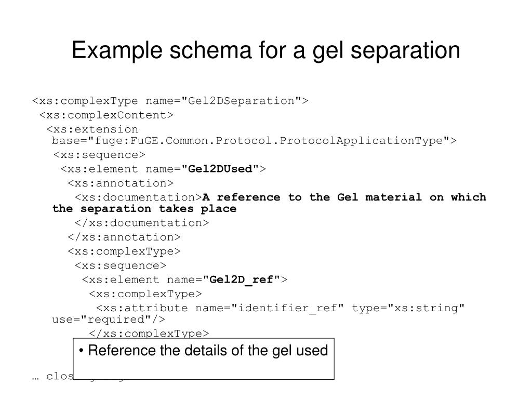Click the xs:annotation opening tag
532x399 pixels.
coord(121,183)
